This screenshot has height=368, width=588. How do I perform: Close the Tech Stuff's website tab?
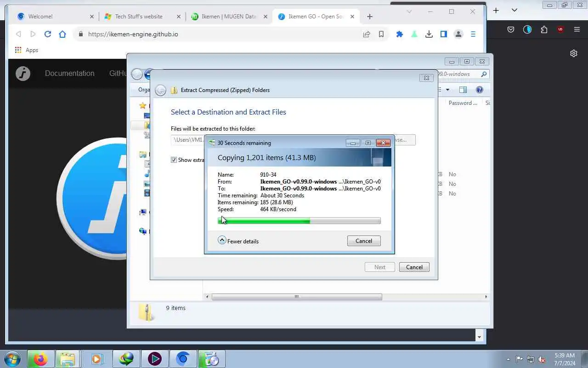(x=180, y=17)
